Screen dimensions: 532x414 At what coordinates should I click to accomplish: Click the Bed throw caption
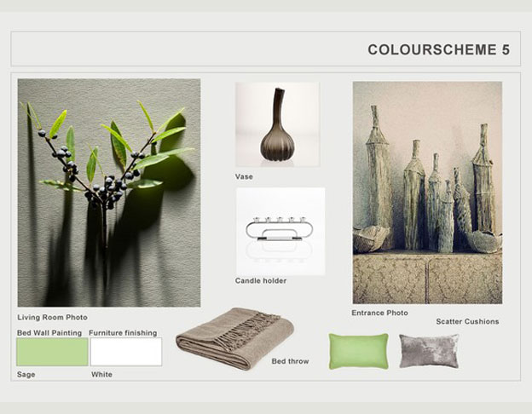tap(290, 361)
